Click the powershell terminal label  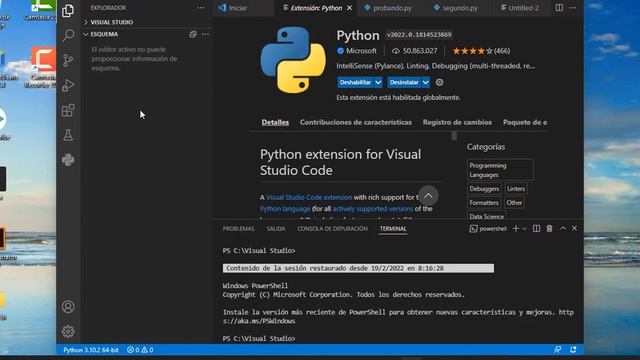click(488, 229)
